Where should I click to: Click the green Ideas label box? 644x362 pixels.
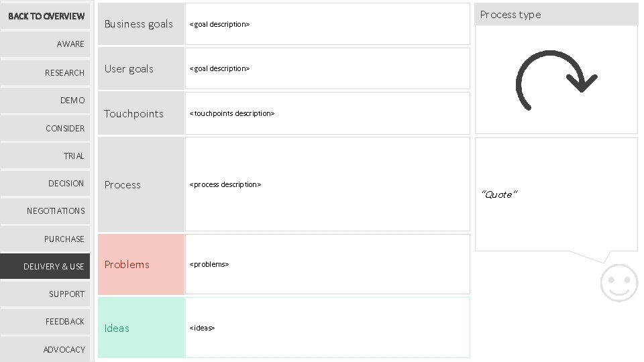tap(141, 328)
